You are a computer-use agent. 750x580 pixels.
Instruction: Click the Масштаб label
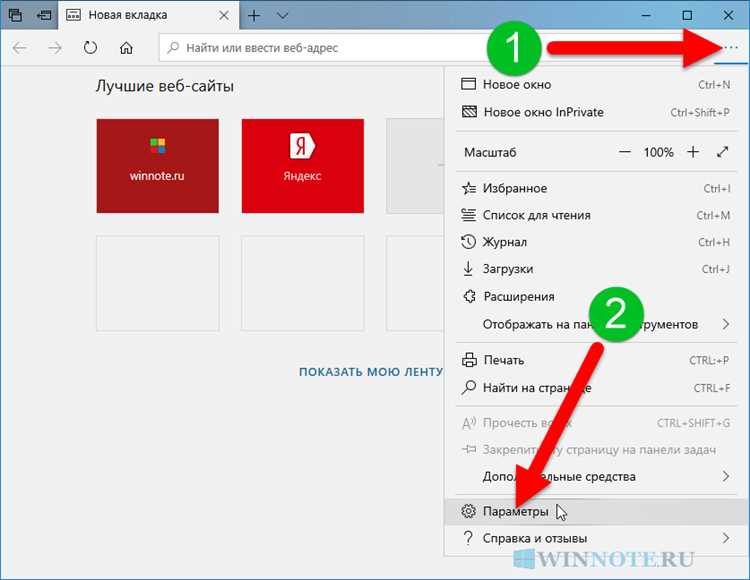tap(490, 153)
